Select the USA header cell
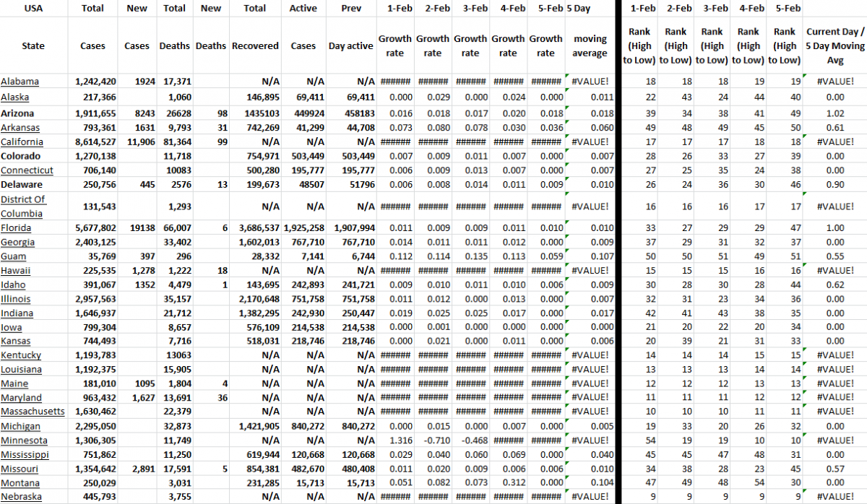This screenshot has height=504, width=867. pyautogui.click(x=33, y=8)
